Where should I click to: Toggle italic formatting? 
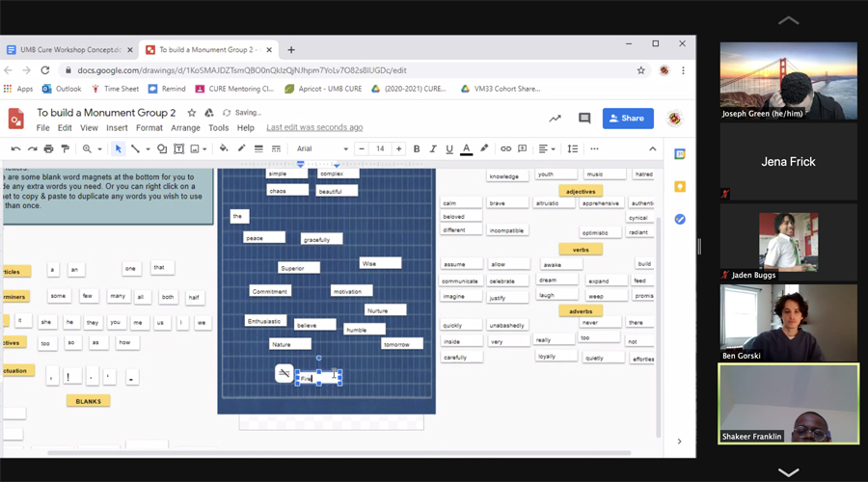point(433,148)
